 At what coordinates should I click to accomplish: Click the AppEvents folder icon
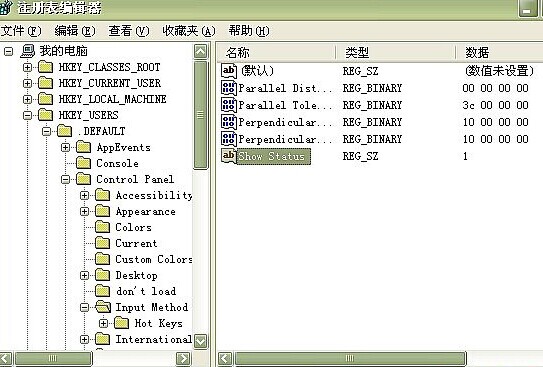[x=83, y=147]
